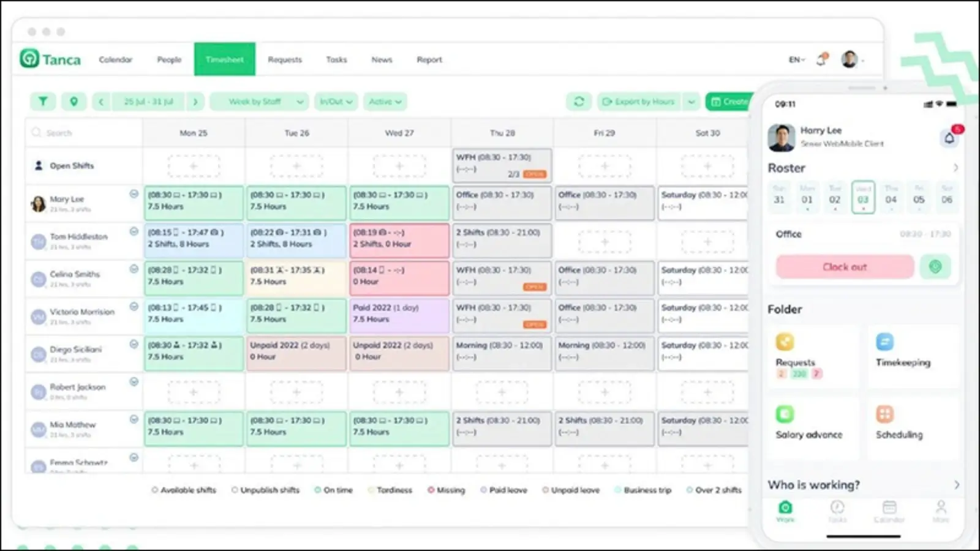
Task: Click the location pin filter icon
Action: coord(73,102)
